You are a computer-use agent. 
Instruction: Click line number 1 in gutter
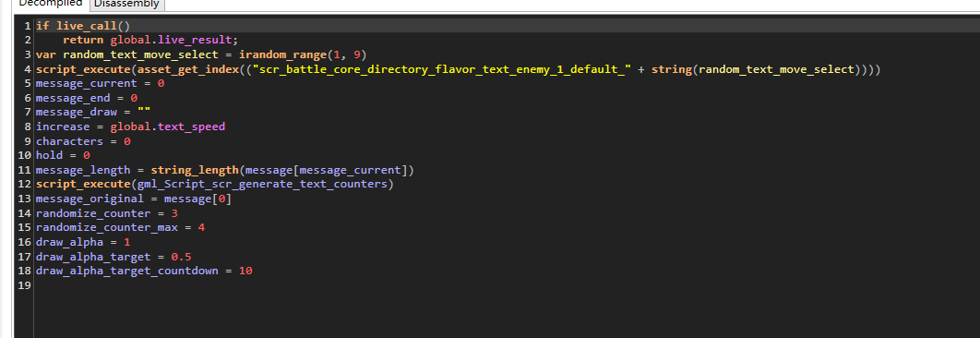pyautogui.click(x=28, y=26)
